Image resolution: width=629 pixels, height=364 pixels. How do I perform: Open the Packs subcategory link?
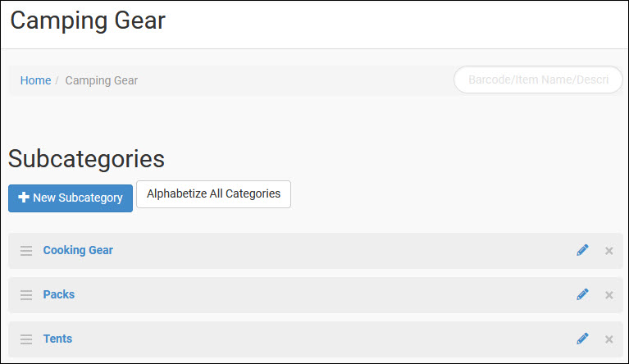tap(58, 294)
